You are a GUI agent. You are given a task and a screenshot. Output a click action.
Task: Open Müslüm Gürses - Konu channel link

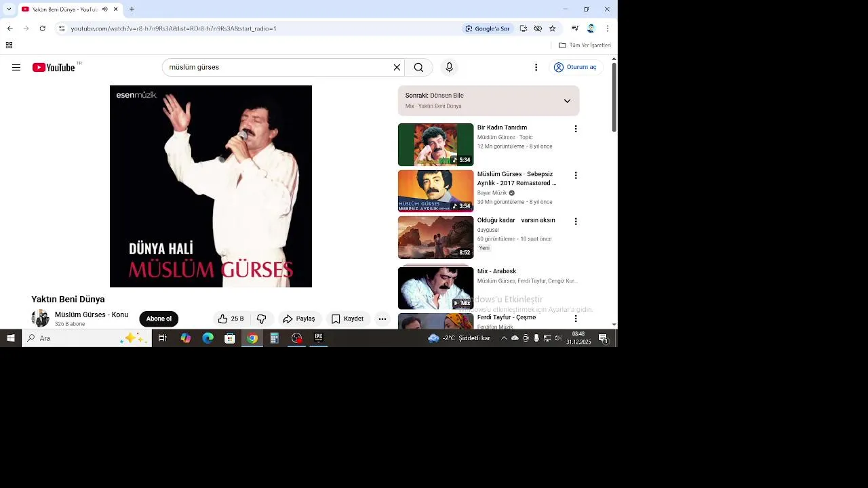[x=92, y=314]
